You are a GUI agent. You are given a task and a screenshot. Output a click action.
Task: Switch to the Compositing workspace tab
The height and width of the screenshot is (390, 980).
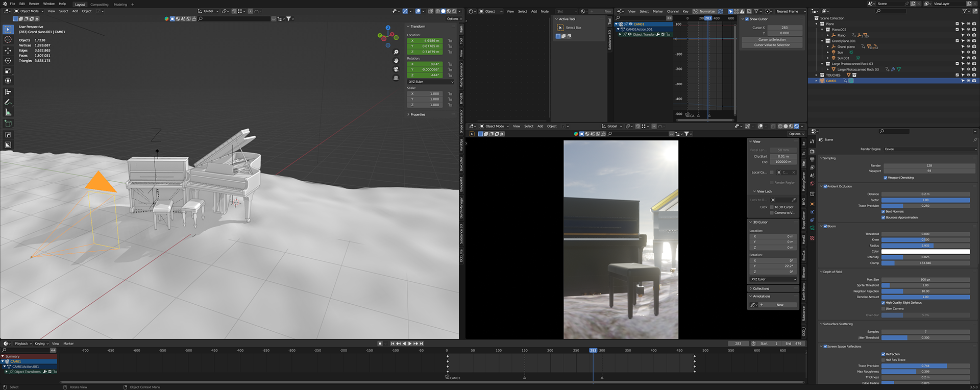tap(100, 4)
